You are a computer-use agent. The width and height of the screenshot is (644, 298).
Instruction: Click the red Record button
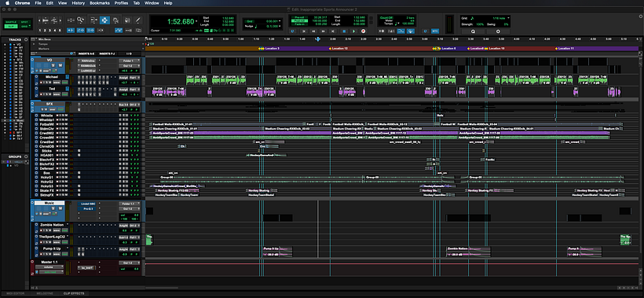(363, 31)
